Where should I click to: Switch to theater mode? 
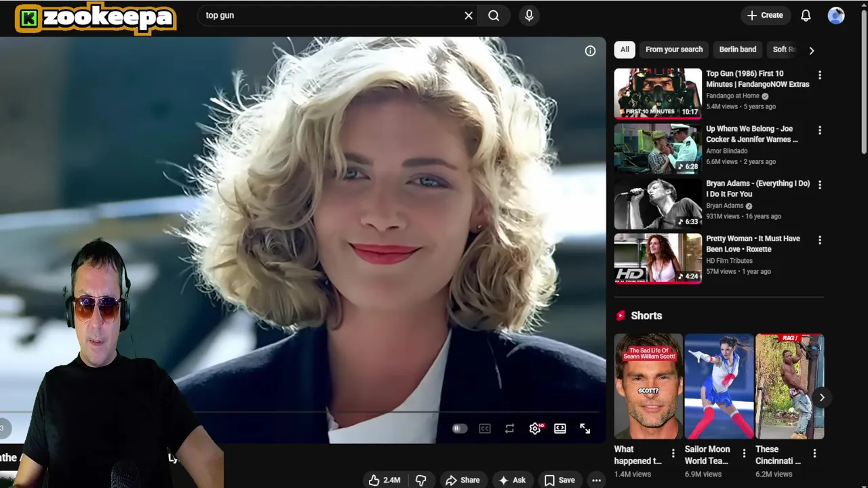pyautogui.click(x=560, y=428)
